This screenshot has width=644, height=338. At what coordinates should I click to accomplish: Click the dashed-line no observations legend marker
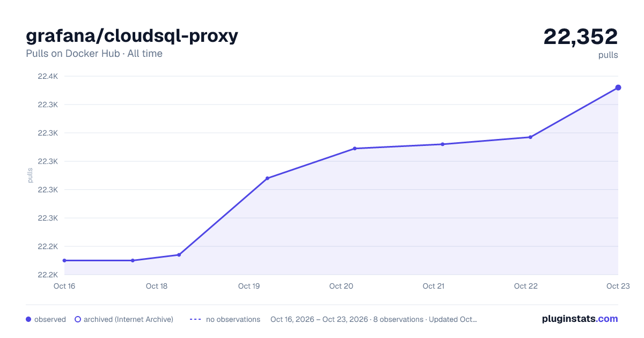195,319
